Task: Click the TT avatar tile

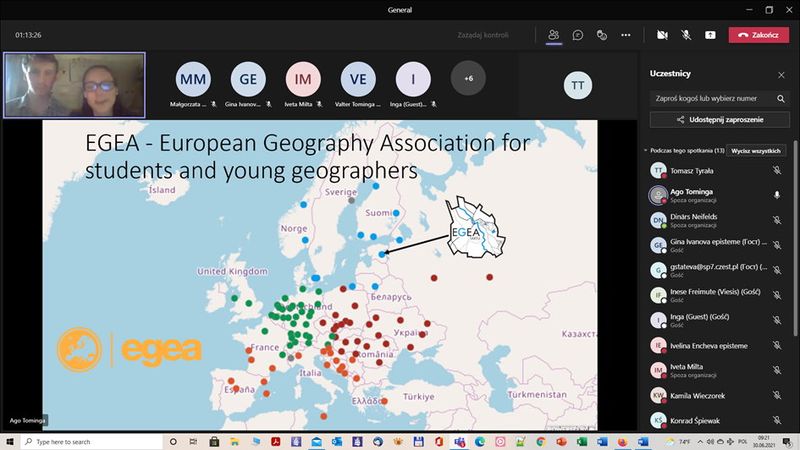Action: tap(578, 85)
